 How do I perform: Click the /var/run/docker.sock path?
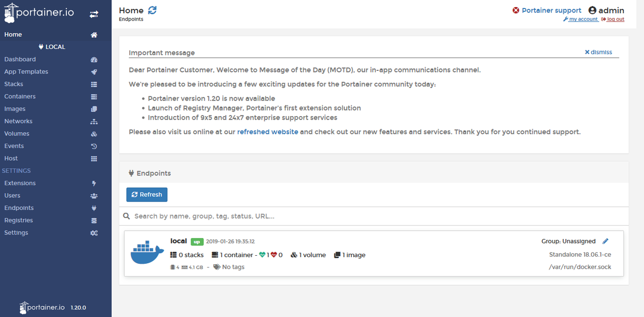tap(580, 267)
